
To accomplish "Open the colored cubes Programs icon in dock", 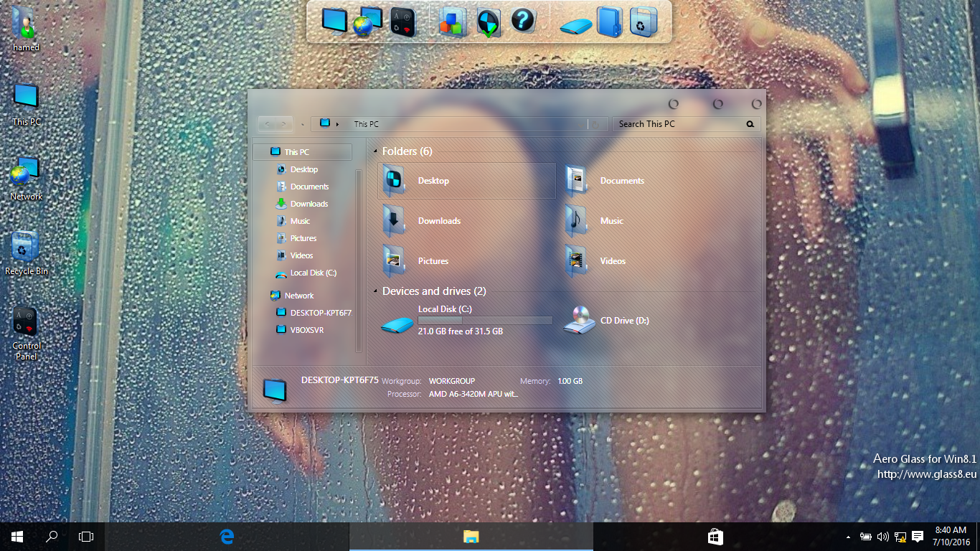I will coord(453,22).
